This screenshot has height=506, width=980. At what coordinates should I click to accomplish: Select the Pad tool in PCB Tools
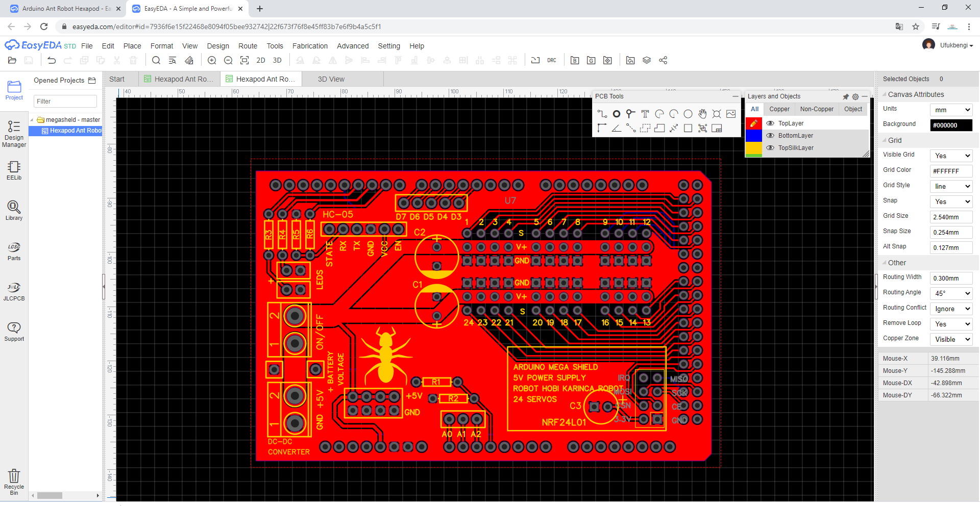tap(617, 114)
